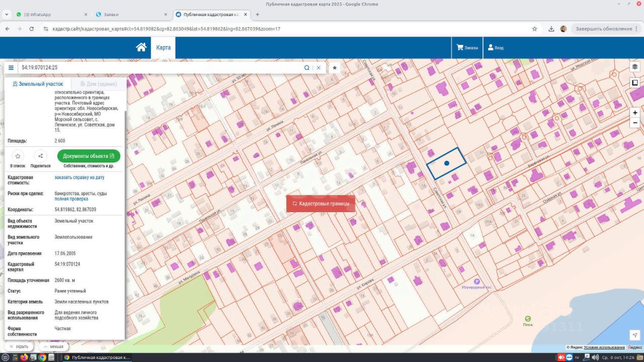Switch to the WhatsApp browser tab
Image resolution: width=644 pixels, height=362 pixels.
pos(51,15)
